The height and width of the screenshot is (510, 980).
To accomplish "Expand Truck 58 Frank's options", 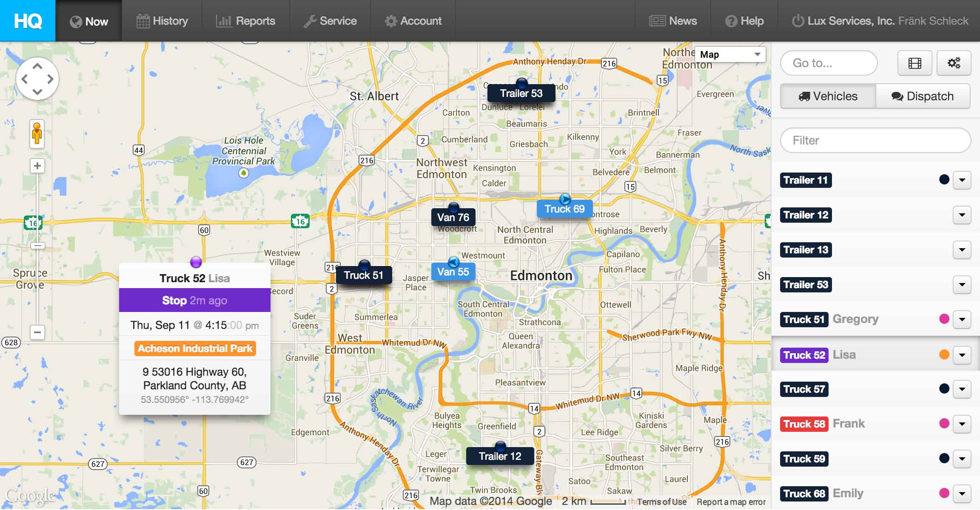I will [963, 424].
